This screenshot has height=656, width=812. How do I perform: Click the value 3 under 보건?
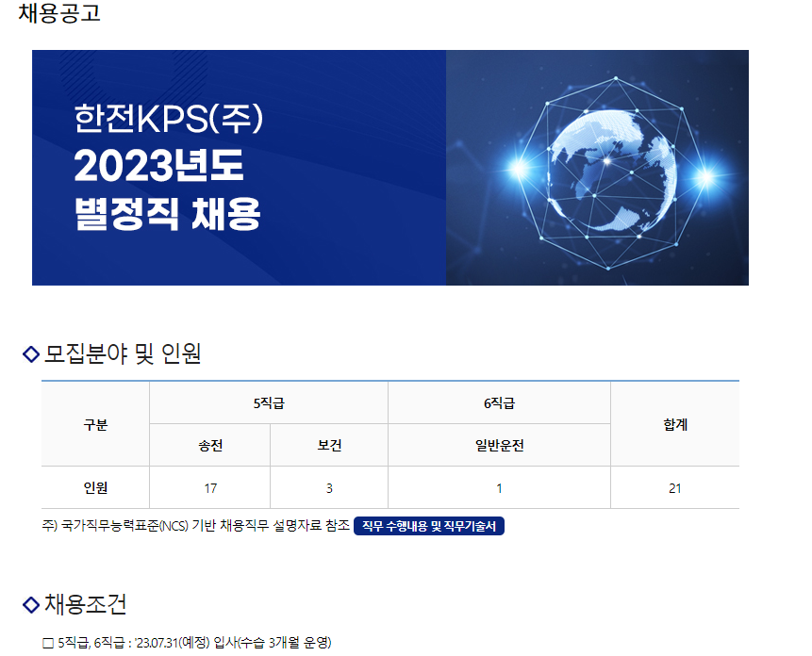pyautogui.click(x=329, y=488)
